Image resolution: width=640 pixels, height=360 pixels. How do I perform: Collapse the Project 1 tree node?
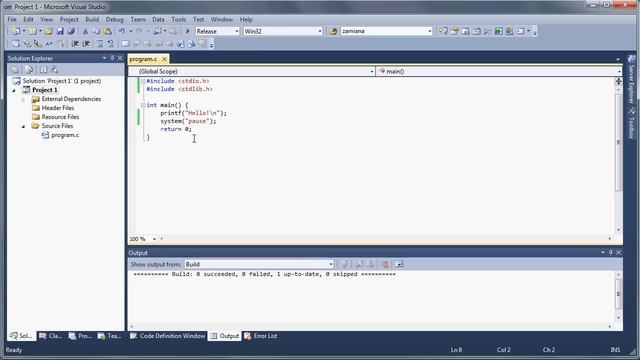pyautogui.click(x=14, y=90)
